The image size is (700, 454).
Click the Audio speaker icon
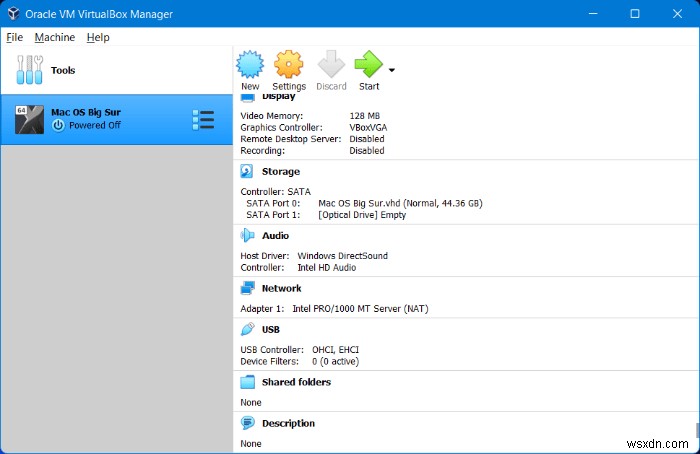pyautogui.click(x=247, y=235)
